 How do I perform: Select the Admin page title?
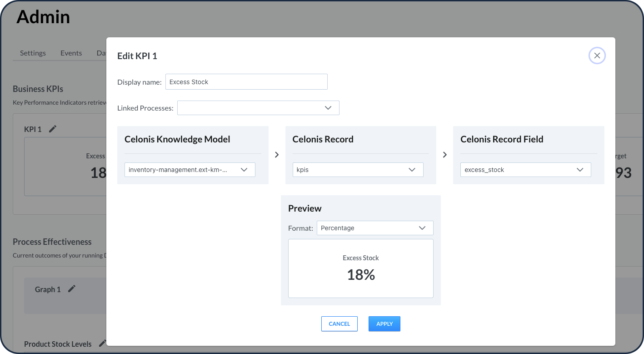pyautogui.click(x=43, y=17)
